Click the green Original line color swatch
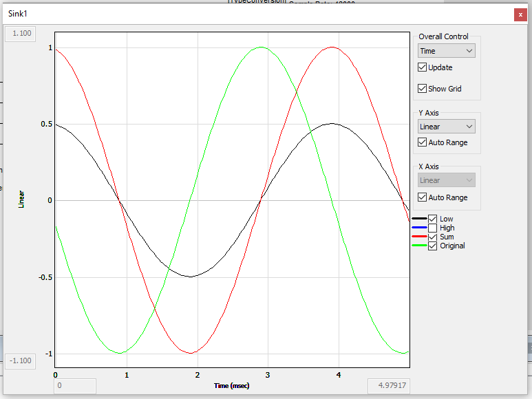This screenshot has height=399, width=532. pos(418,246)
